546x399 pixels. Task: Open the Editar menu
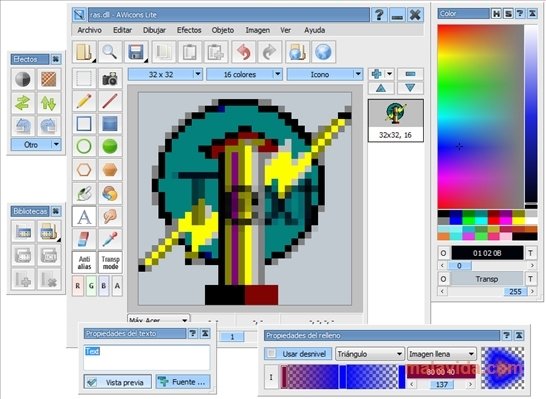(x=123, y=30)
